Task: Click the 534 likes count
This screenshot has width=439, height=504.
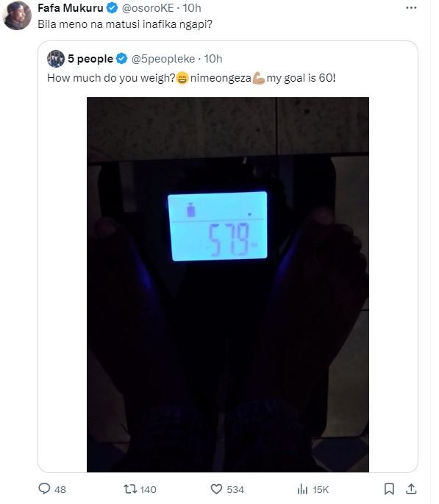Action: pos(235,489)
